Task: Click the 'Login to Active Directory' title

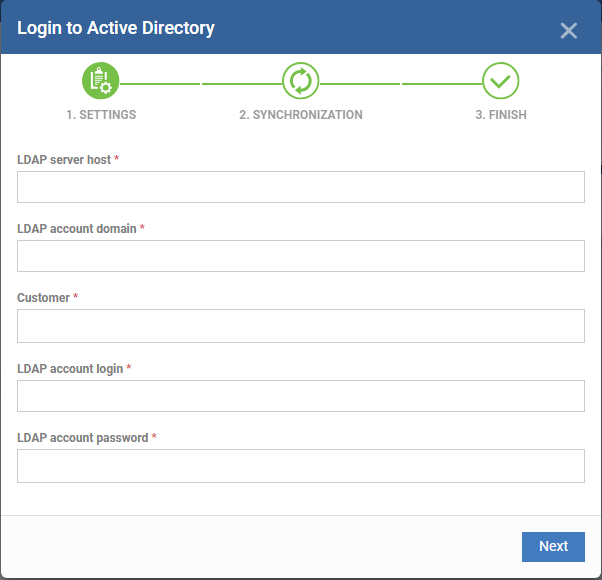Action: [116, 28]
